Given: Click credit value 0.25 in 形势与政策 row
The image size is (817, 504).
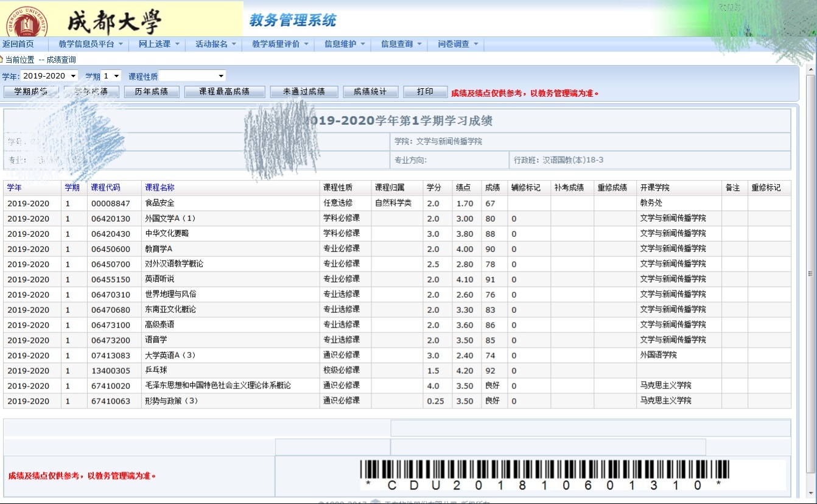Looking at the screenshot, I should coord(435,401).
